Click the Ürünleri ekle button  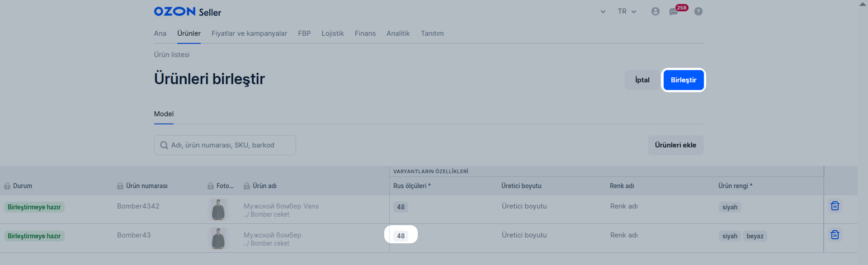(675, 145)
